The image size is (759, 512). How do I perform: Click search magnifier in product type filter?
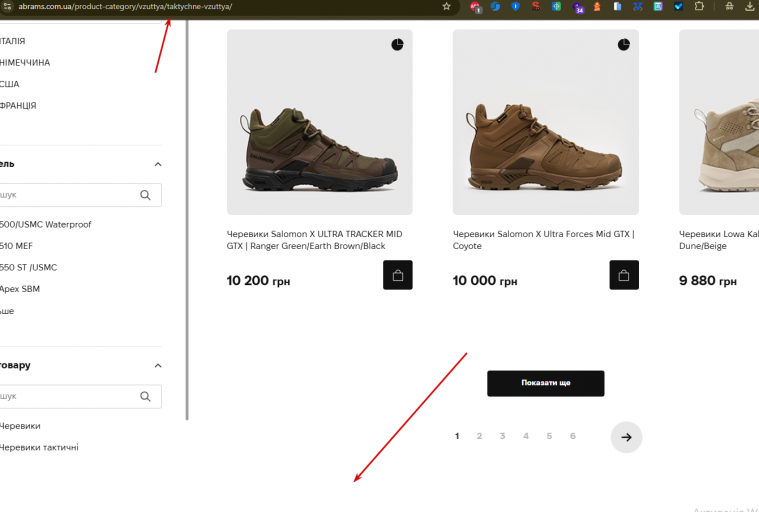pyautogui.click(x=145, y=396)
